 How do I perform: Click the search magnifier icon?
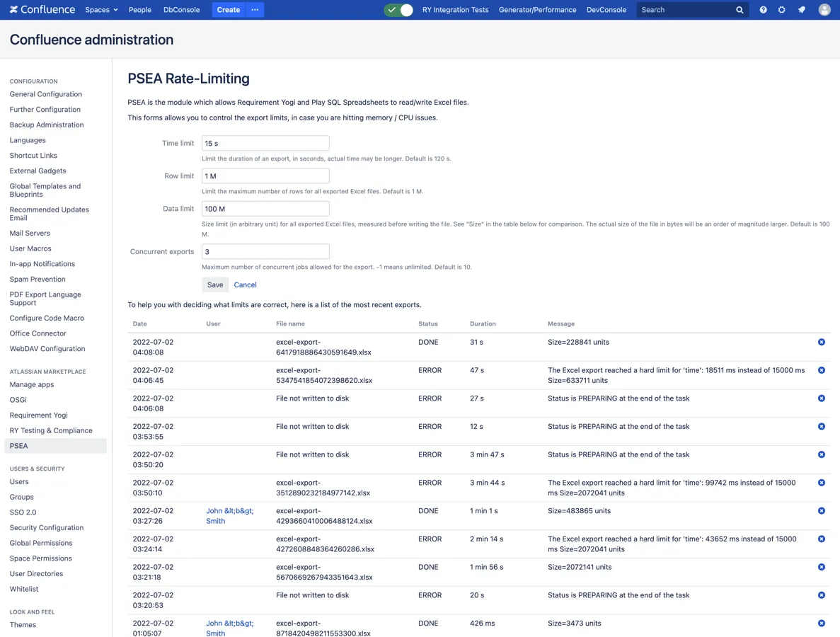[x=740, y=10]
